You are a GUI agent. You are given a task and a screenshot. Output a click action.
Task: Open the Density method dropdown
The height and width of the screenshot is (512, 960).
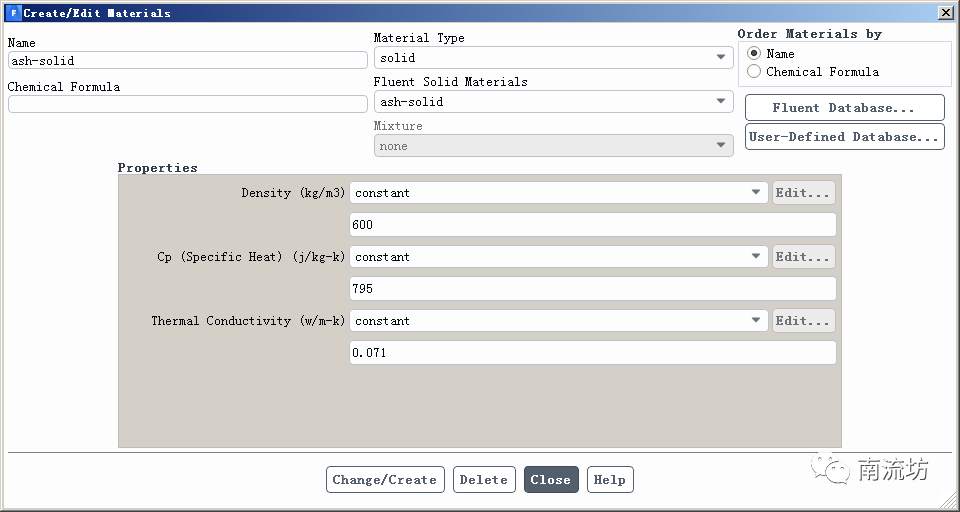click(558, 193)
